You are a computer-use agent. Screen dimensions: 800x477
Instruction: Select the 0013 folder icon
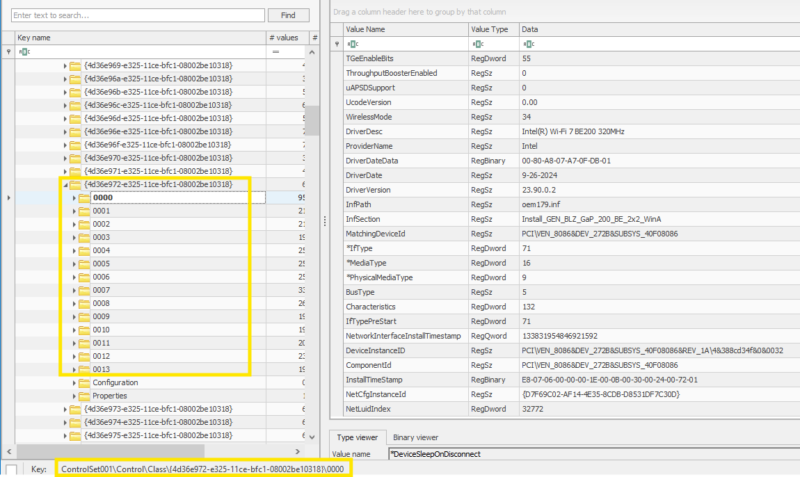pos(84,369)
